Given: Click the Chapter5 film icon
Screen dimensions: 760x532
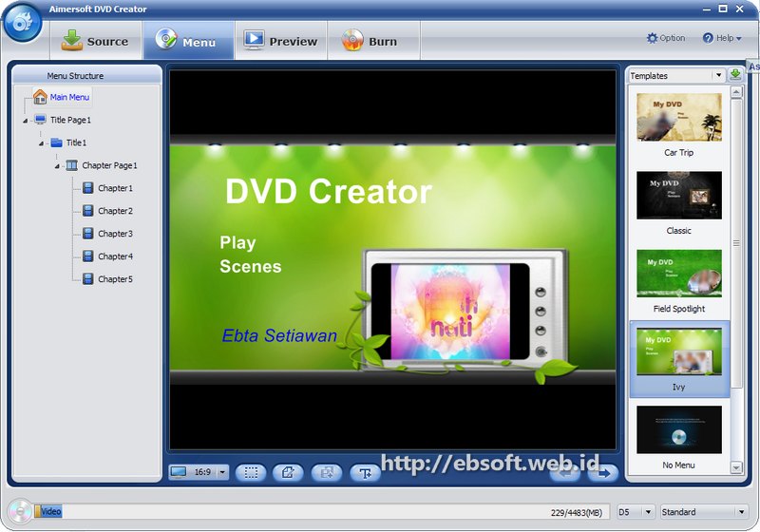Looking at the screenshot, I should tap(87, 279).
